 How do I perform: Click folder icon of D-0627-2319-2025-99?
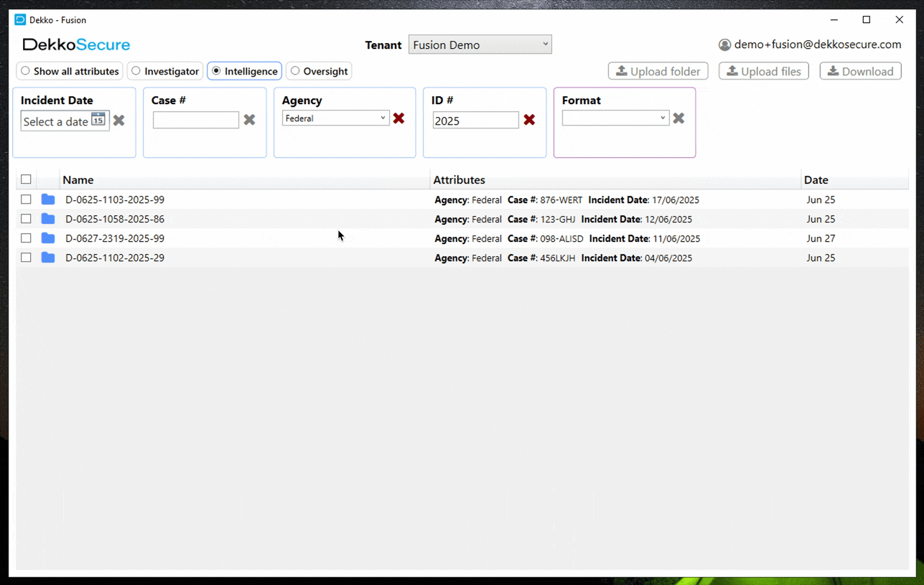pyautogui.click(x=48, y=238)
